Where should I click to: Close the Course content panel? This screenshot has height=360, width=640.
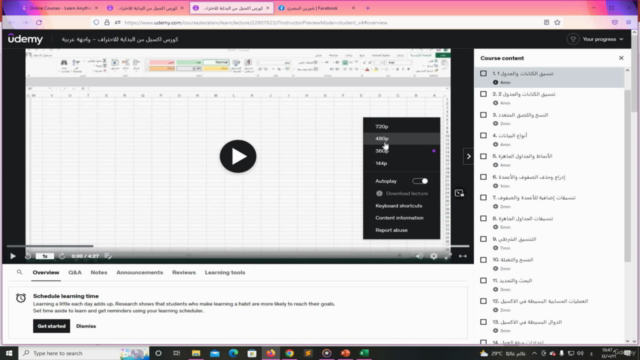[x=621, y=58]
